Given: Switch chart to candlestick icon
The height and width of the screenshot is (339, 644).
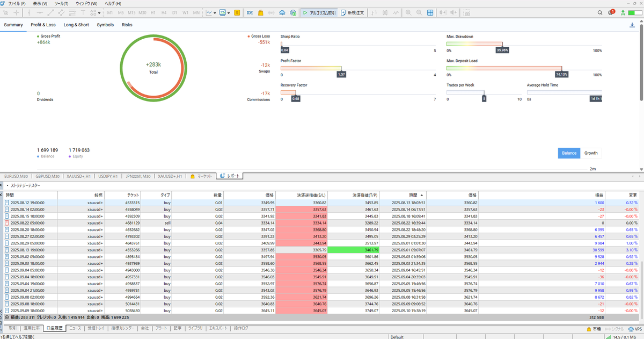Looking at the screenshot, I should 385,12.
